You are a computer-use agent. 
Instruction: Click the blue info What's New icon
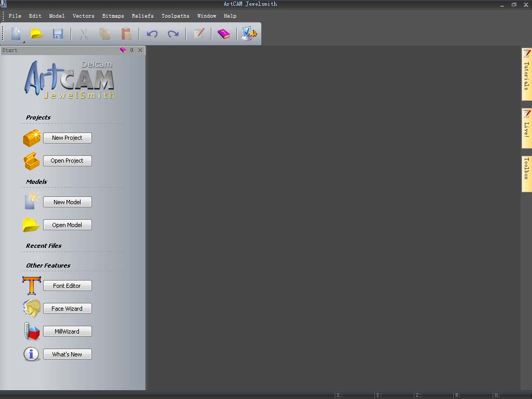click(x=32, y=354)
